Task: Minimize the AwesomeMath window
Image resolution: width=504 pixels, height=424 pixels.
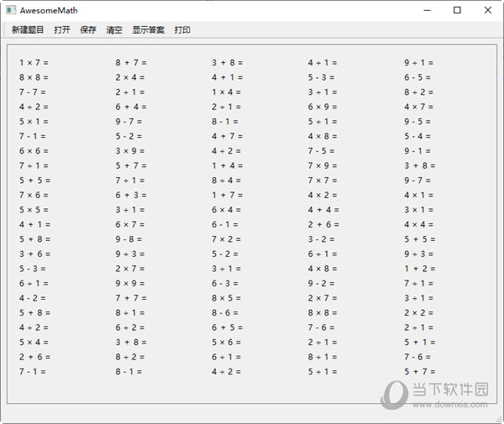Action: [x=427, y=10]
